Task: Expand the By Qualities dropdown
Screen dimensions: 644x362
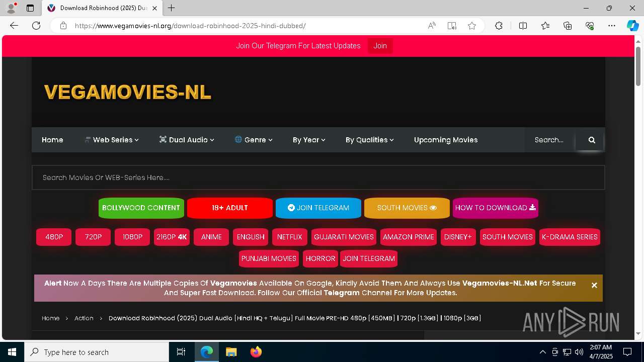Action: (369, 140)
